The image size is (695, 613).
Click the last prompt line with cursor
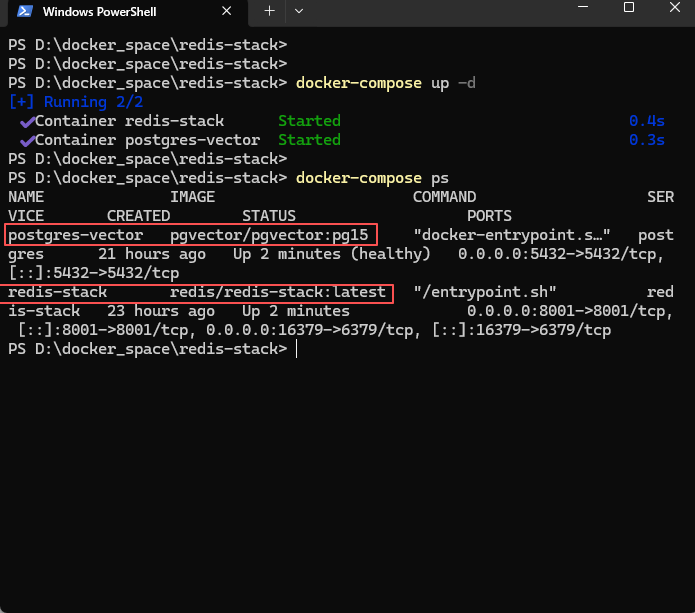pos(153,349)
